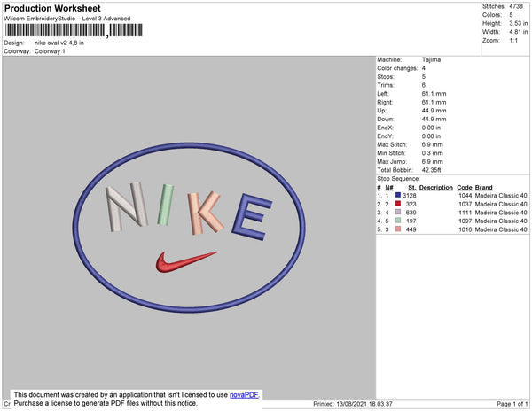This screenshot has width=532, height=411.
Task: Click the lilac thread swatch 1111
Action: 398,212
